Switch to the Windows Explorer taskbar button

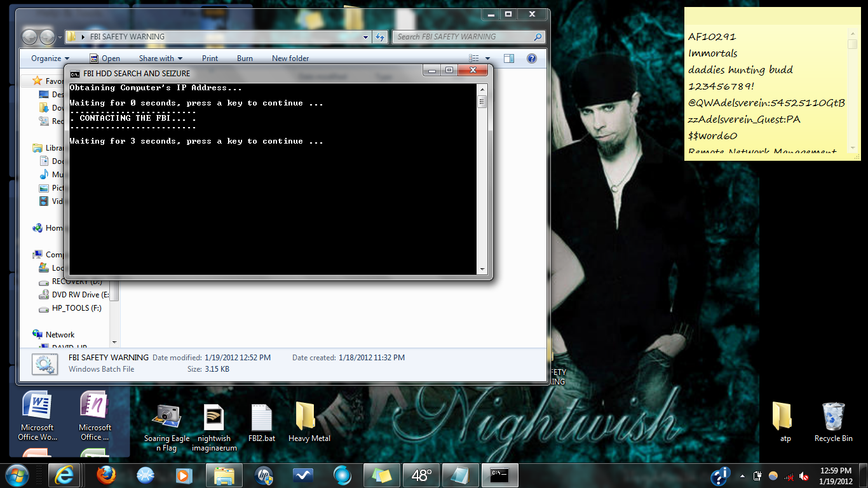[224, 475]
